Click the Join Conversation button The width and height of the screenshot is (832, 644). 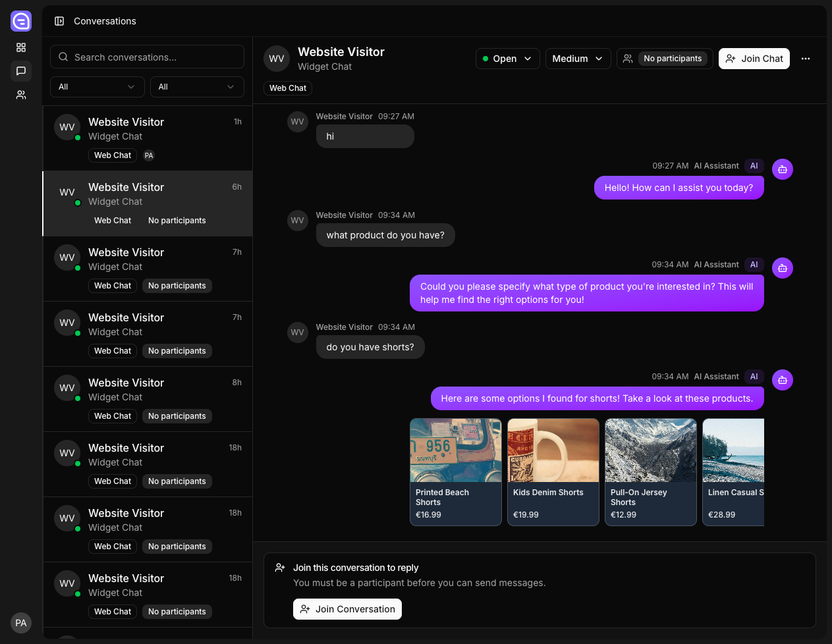tap(347, 609)
